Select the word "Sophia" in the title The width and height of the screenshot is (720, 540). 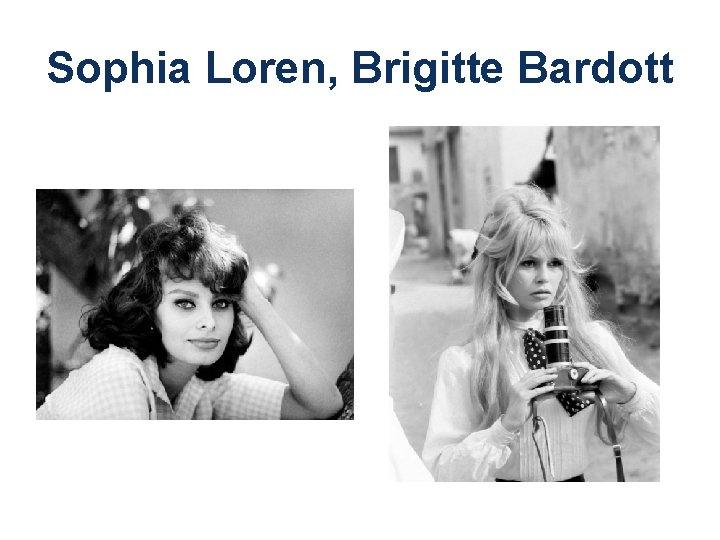119,69
